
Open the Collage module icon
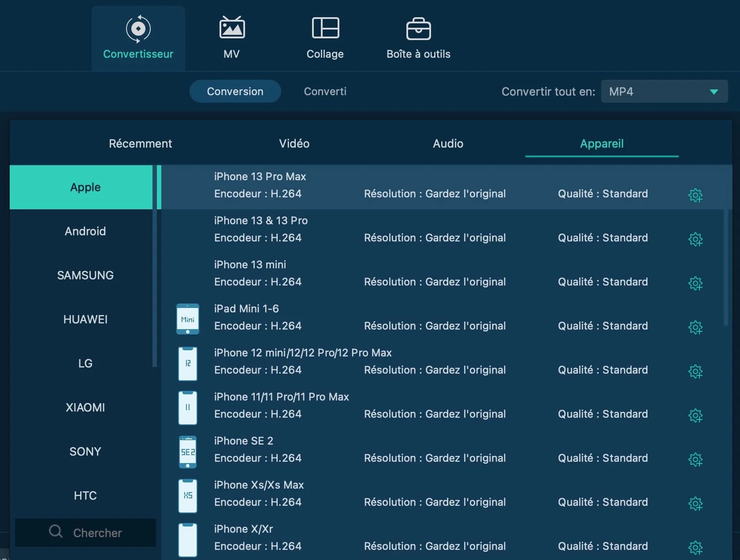[325, 28]
